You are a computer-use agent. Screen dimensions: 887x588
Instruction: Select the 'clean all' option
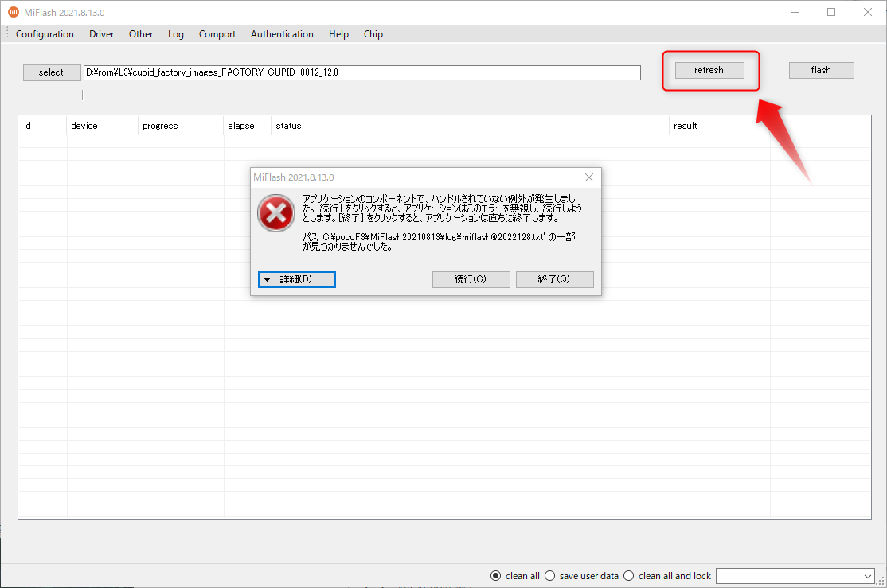tap(494, 575)
